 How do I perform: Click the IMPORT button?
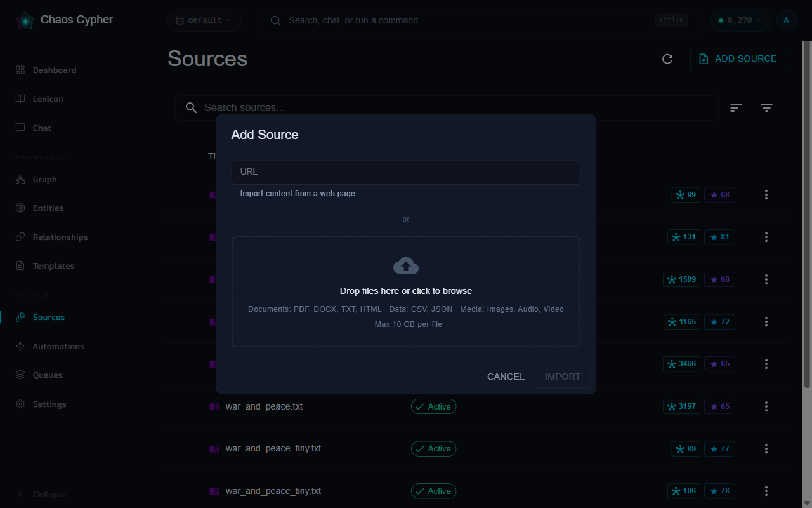pos(563,377)
